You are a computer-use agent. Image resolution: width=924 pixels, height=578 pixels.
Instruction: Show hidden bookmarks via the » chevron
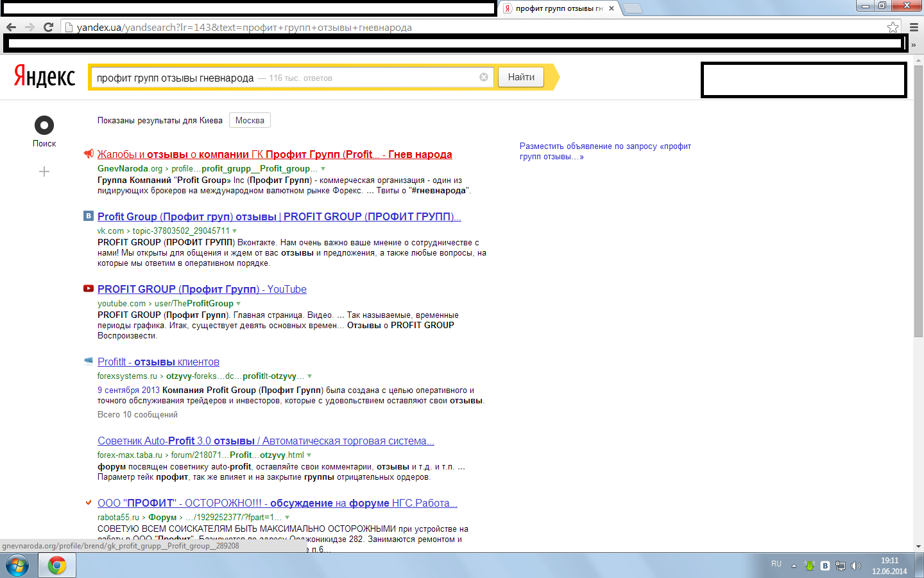(914, 45)
